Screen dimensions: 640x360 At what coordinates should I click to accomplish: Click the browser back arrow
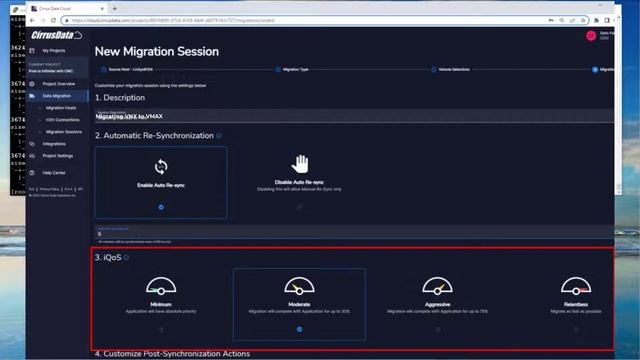pyautogui.click(x=33, y=20)
